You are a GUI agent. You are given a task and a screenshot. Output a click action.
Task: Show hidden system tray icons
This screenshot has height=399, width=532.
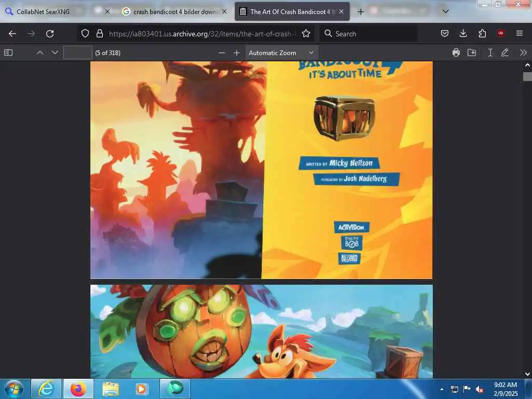tap(442, 389)
